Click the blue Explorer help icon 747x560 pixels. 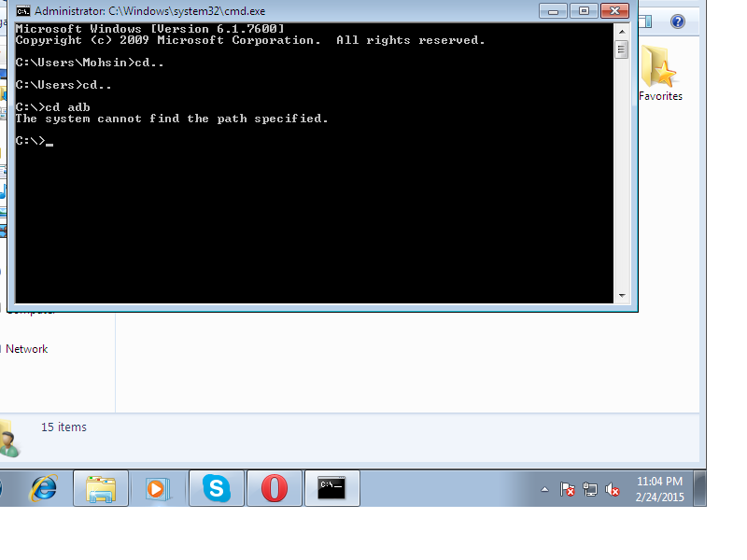tap(678, 21)
